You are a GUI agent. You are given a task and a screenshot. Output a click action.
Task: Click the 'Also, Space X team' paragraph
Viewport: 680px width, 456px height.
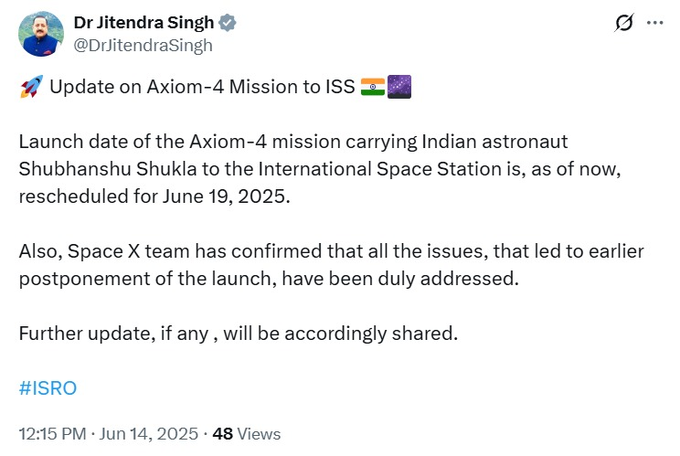tap(331, 265)
